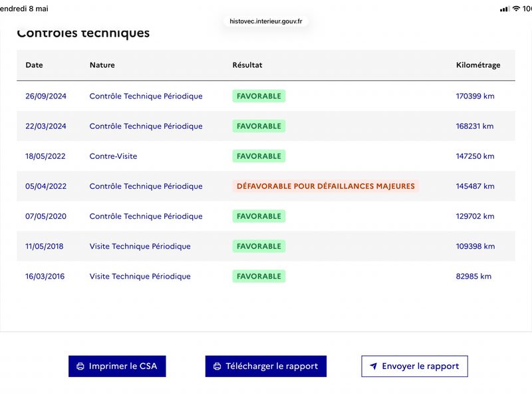Select the 170399 km mileage value
Image resolution: width=532 pixels, height=399 pixels.
tap(475, 96)
